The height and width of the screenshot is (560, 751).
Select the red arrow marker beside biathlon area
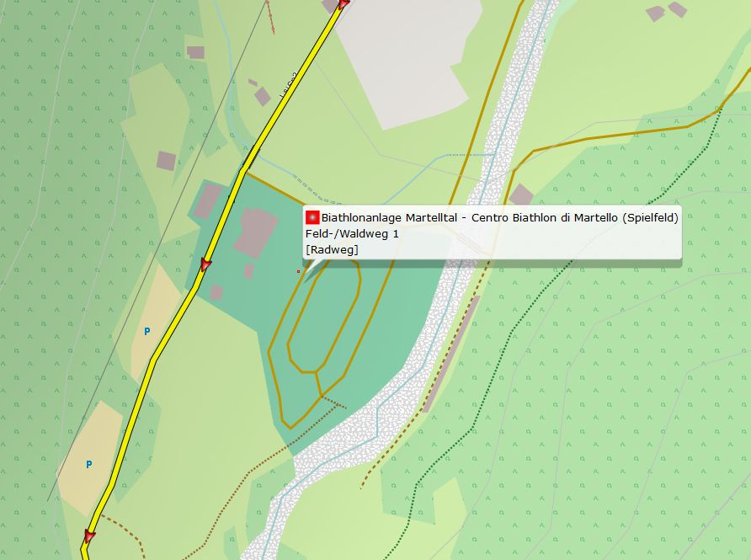click(205, 265)
